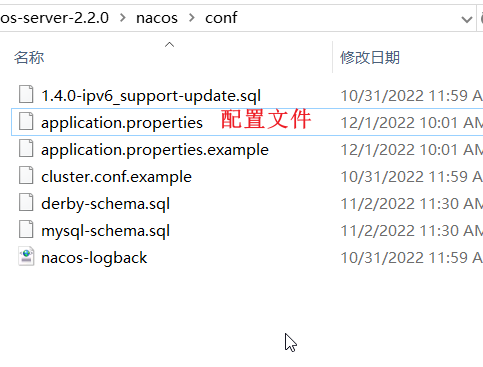Select the mysql-schema.sql file name
483x367 pixels.
(105, 231)
